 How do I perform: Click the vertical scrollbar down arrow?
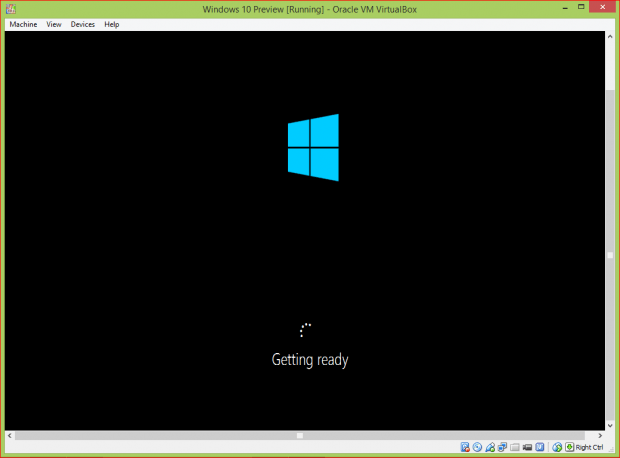coord(610,426)
